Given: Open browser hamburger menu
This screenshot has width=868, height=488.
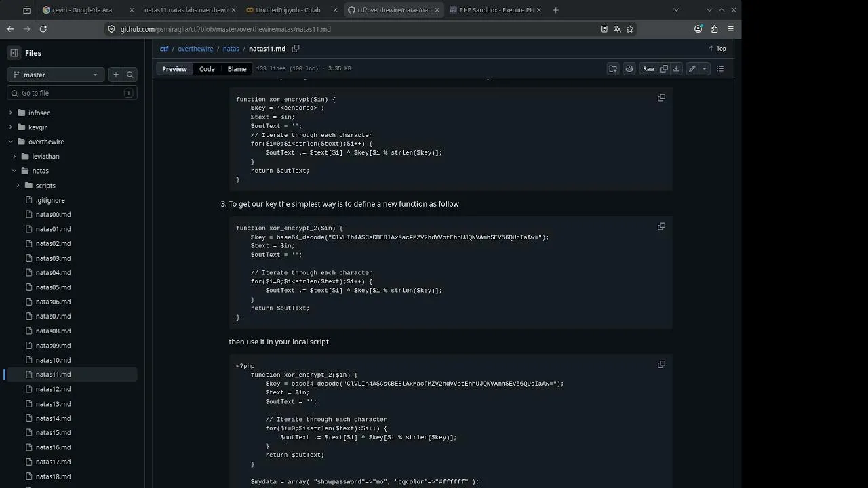Looking at the screenshot, I should coord(730,29).
